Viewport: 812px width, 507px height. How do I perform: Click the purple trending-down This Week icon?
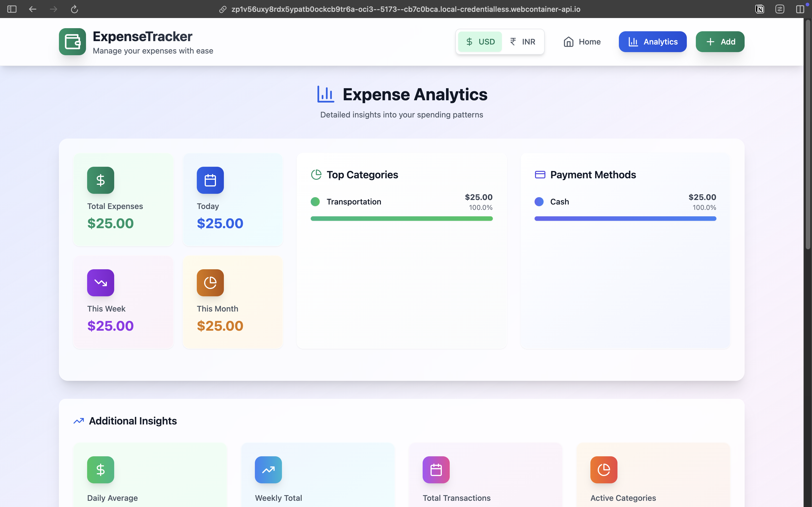pos(100,283)
